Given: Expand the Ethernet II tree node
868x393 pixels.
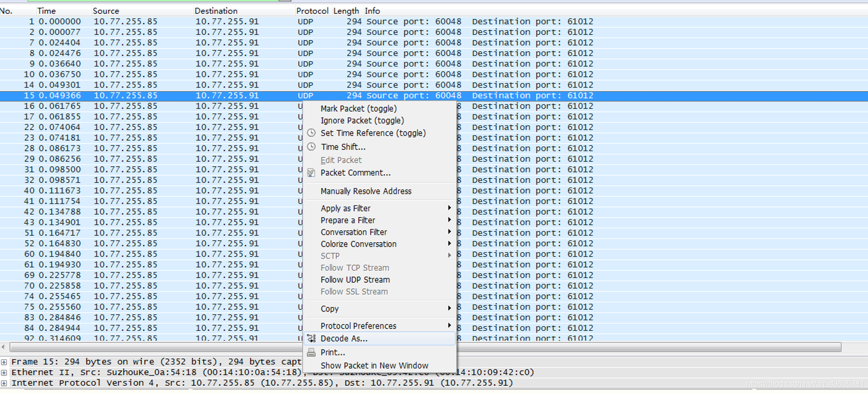Looking at the screenshot, I should point(4,372).
